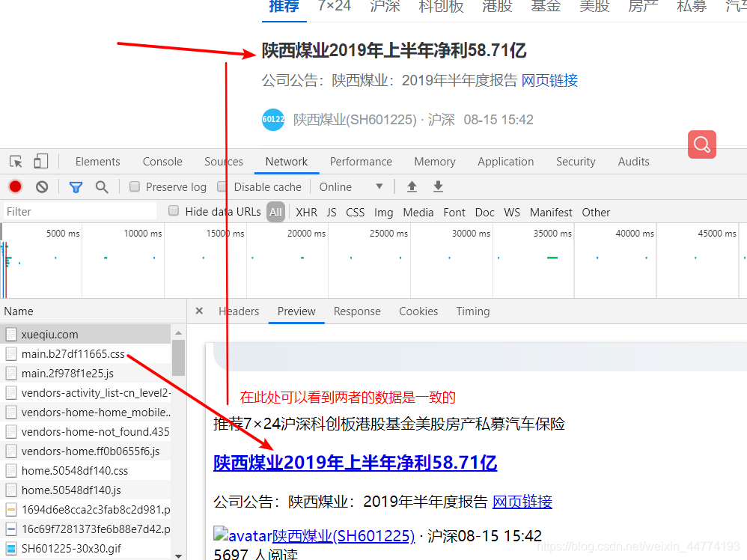Image resolution: width=747 pixels, height=560 pixels.
Task: Select the 推荐 page tab
Action: (x=284, y=6)
